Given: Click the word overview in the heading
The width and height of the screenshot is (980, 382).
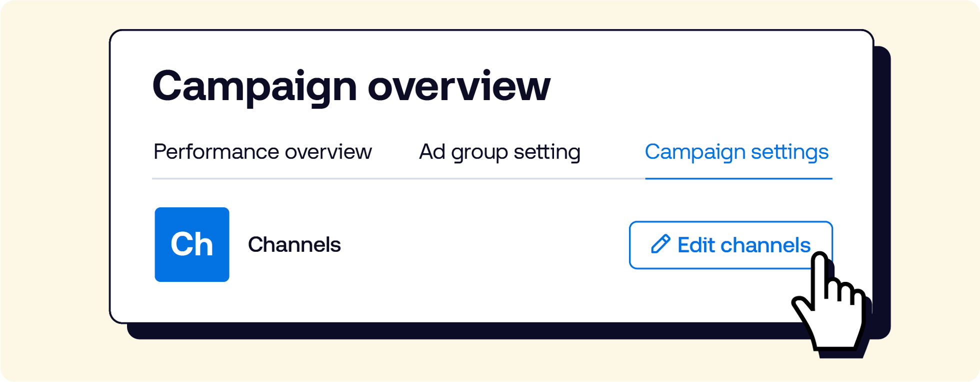Looking at the screenshot, I should click(x=459, y=86).
